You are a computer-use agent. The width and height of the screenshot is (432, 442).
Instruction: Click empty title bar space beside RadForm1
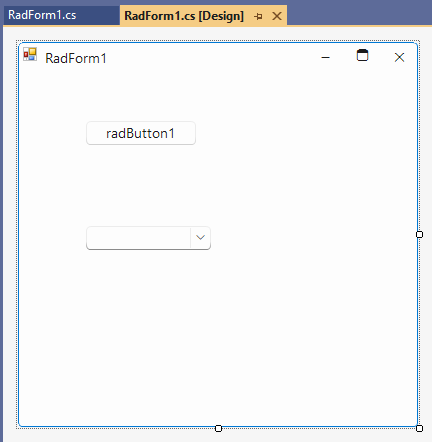tap(213, 58)
